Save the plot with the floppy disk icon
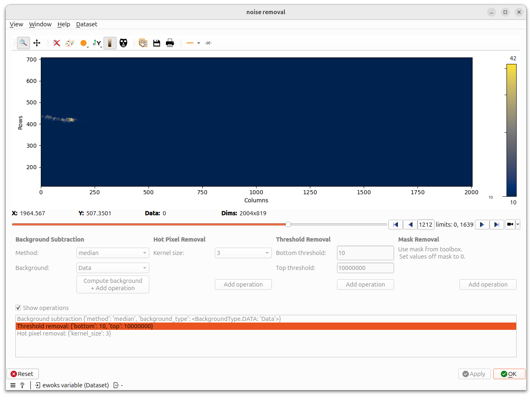532x397 pixels. [x=157, y=43]
